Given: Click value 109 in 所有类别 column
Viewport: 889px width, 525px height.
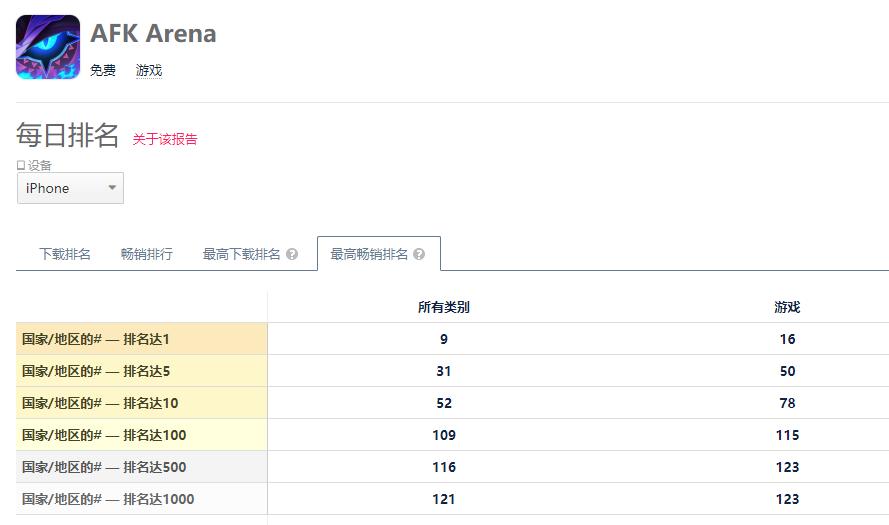Looking at the screenshot, I should click(x=444, y=435).
